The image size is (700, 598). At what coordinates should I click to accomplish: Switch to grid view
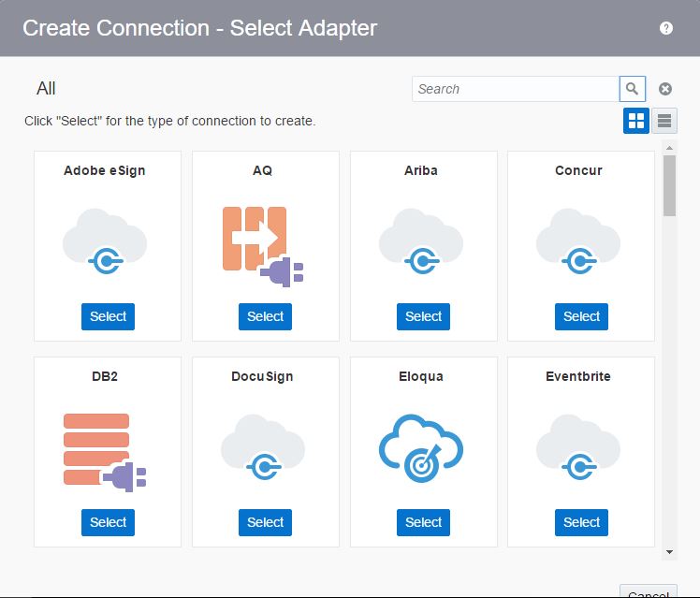(x=635, y=121)
